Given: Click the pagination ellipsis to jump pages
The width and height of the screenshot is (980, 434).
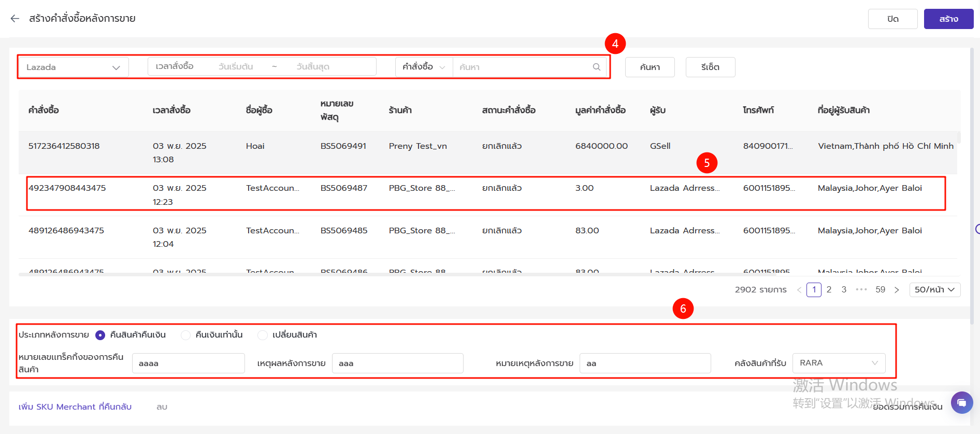Looking at the screenshot, I should point(861,289).
